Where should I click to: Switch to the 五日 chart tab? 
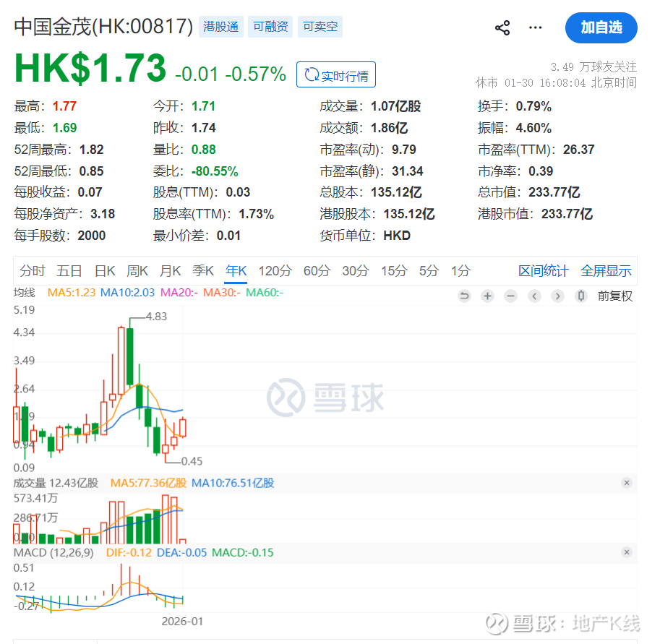coord(69,270)
